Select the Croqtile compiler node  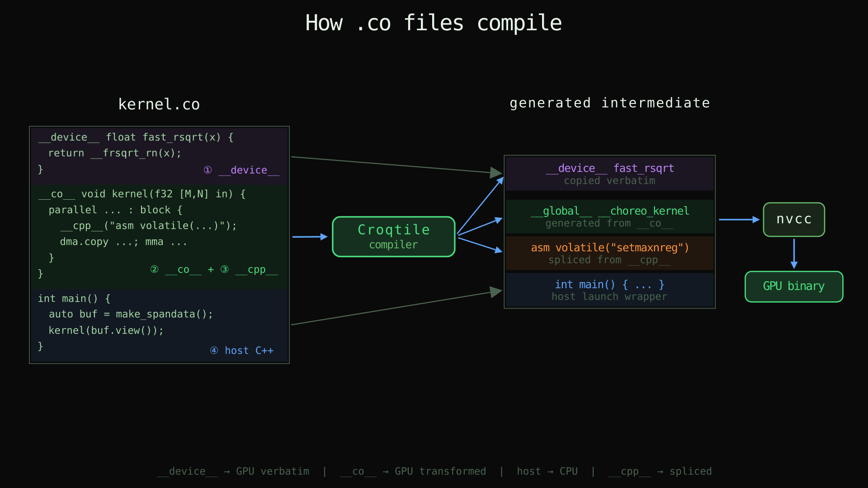tap(393, 236)
